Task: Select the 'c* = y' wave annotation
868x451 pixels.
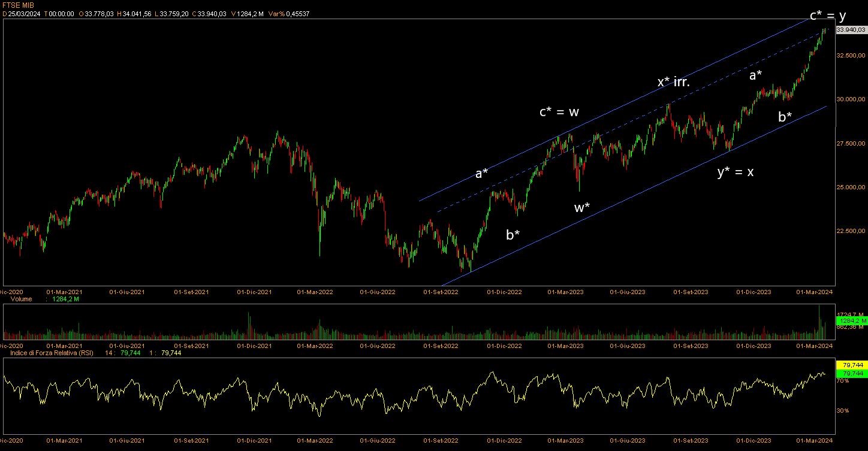Action: (827, 16)
